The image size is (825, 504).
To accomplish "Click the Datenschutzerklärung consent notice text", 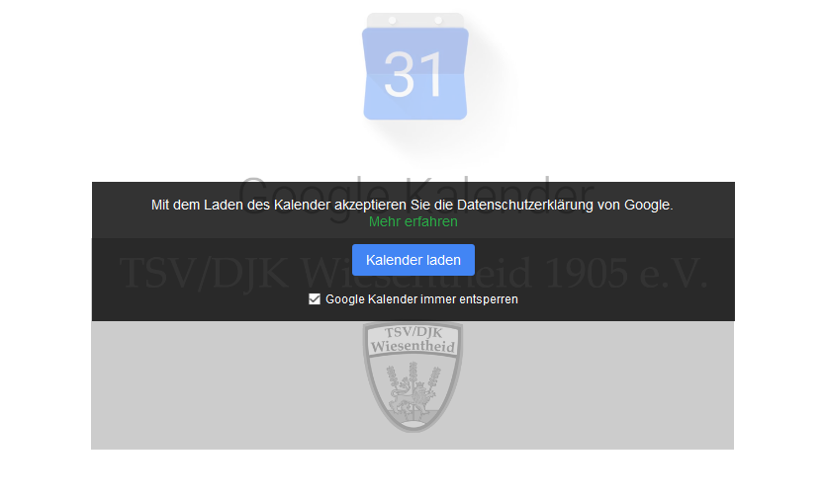I will pos(412,205).
